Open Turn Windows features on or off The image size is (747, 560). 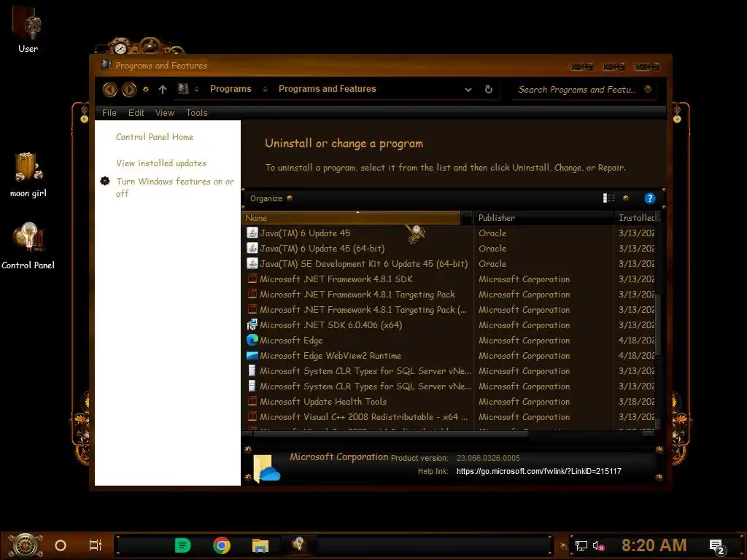[175, 187]
